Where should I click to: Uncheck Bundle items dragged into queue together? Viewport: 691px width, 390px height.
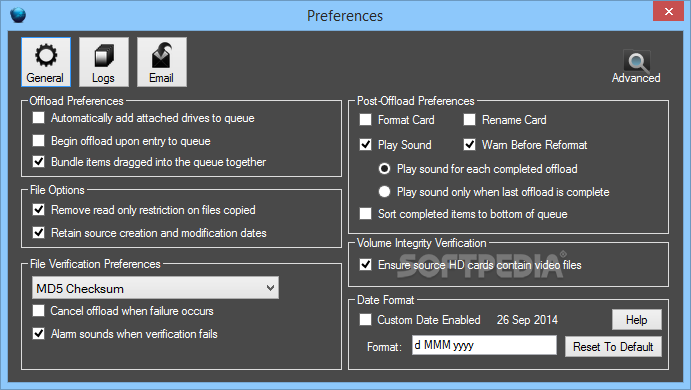coord(39,162)
